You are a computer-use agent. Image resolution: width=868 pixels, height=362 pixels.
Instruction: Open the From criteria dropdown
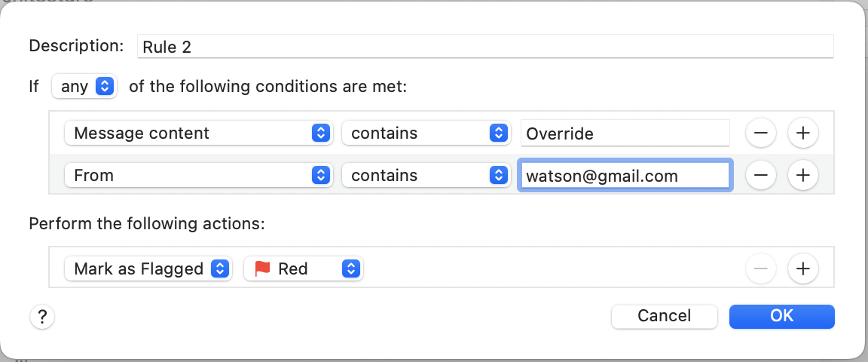[199, 175]
